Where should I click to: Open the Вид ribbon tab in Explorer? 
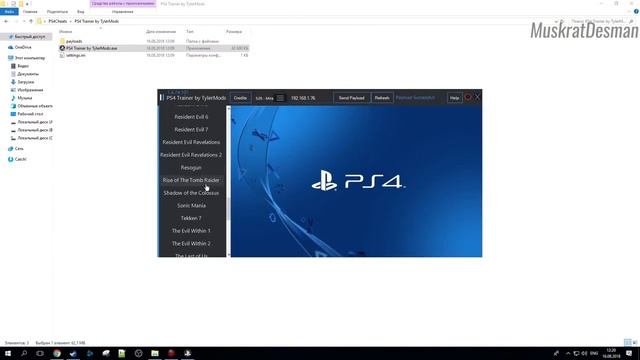81,12
